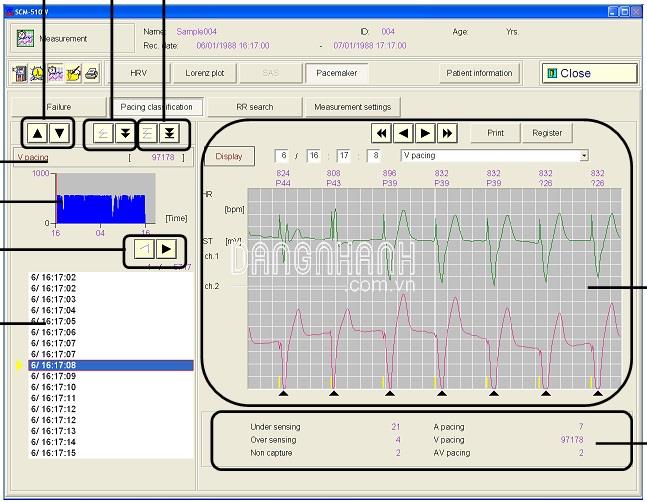647x502 pixels.
Task: Click the Close button
Action: pos(589,73)
